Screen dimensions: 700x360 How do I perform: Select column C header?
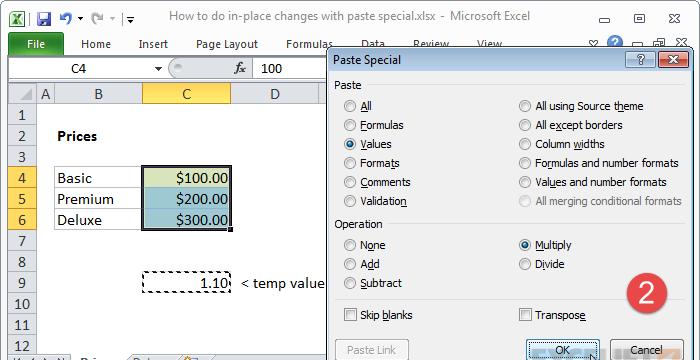tap(187, 94)
